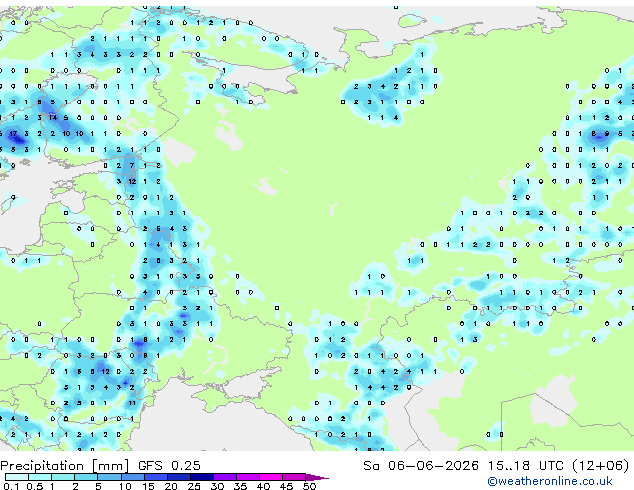Click the legend label "0.1"
Image resolution: width=634 pixels, height=490 pixels.
coord(12,486)
